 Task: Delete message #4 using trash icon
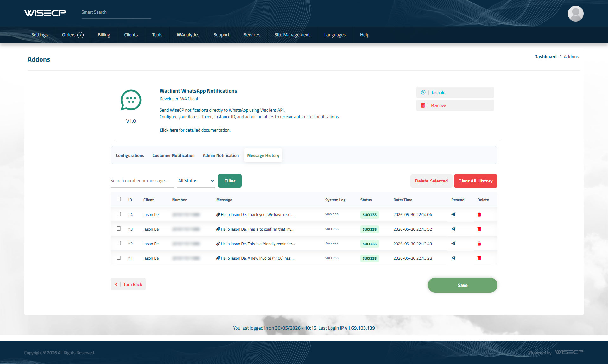[x=479, y=214]
